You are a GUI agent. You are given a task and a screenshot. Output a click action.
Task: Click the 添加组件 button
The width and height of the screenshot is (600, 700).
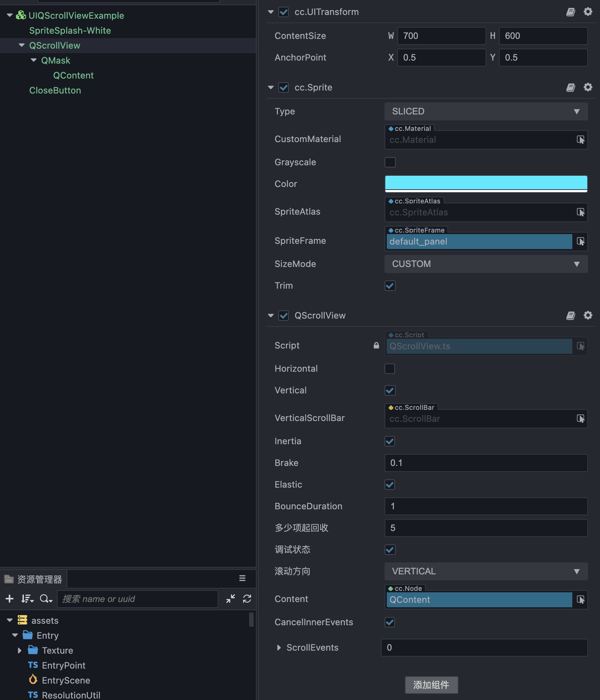tap(431, 685)
